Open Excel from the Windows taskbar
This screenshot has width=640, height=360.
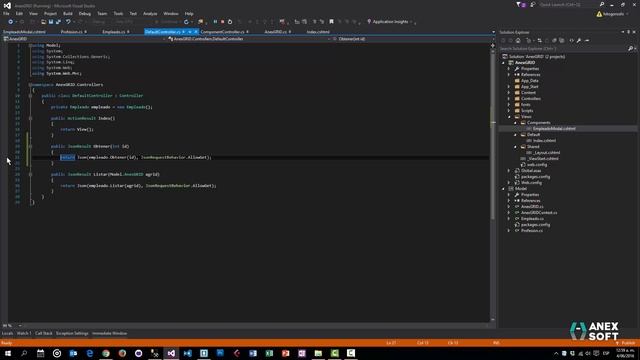coord(269,353)
